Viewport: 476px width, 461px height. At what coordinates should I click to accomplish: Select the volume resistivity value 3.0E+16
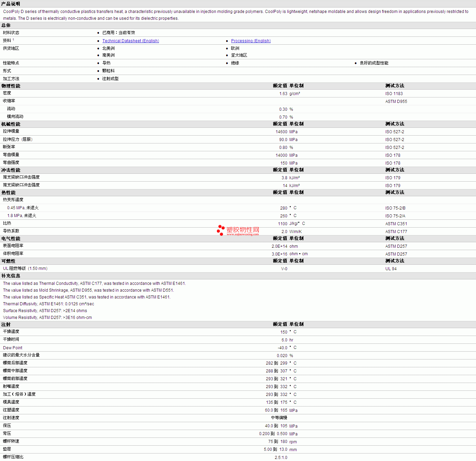coord(280,254)
